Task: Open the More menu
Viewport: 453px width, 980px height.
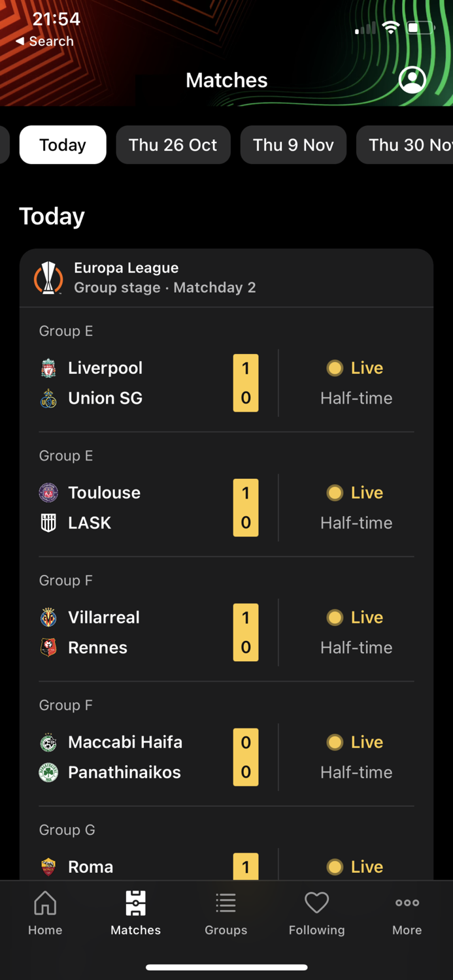Action: pos(407,913)
